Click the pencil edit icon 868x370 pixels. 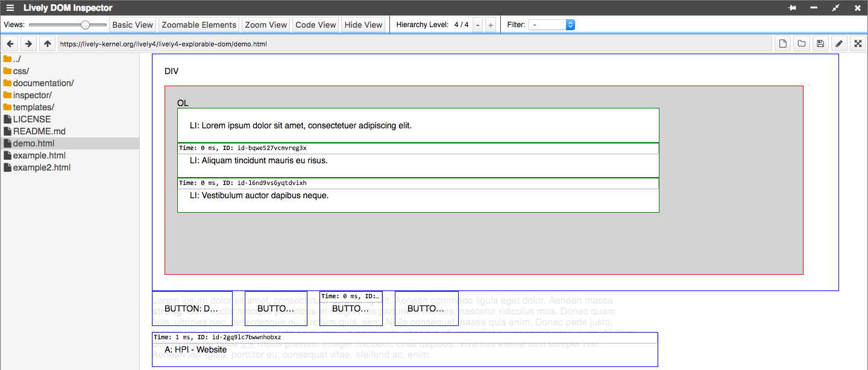click(838, 44)
